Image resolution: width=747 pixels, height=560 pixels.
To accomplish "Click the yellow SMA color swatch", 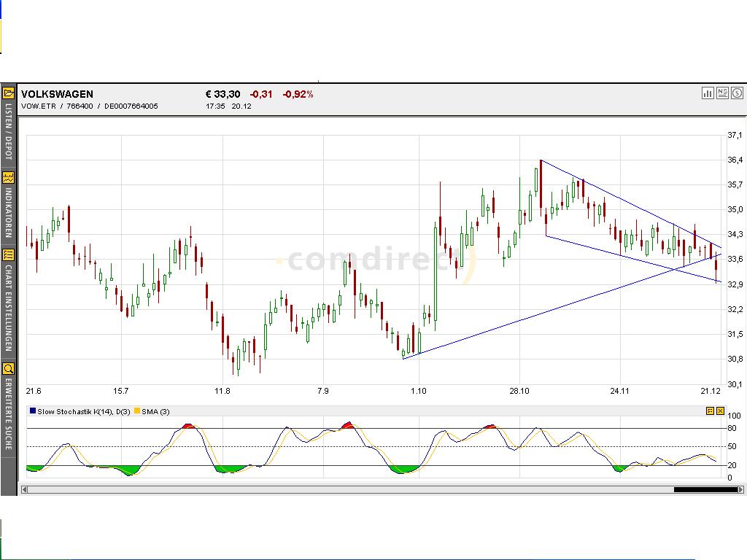I will pyautogui.click(x=137, y=411).
